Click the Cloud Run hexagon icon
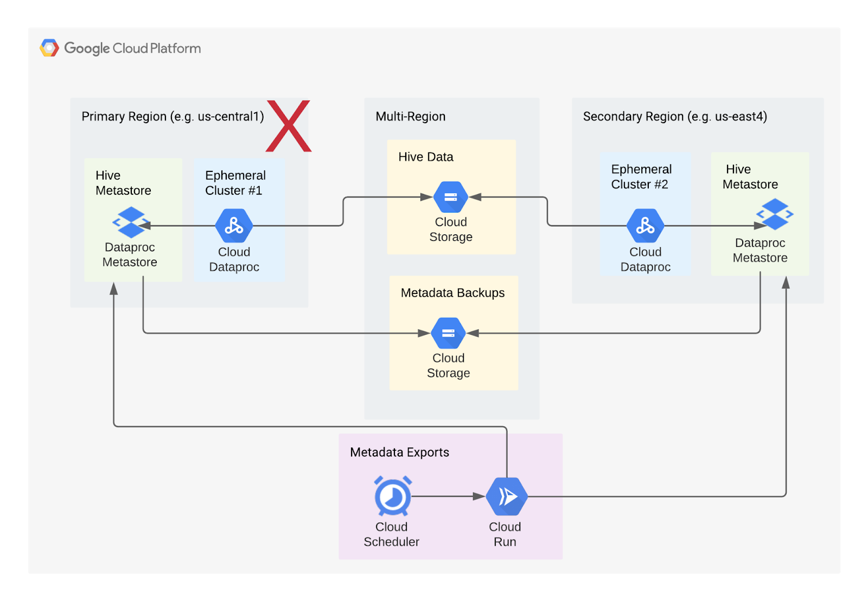The image size is (868, 602). point(506,496)
